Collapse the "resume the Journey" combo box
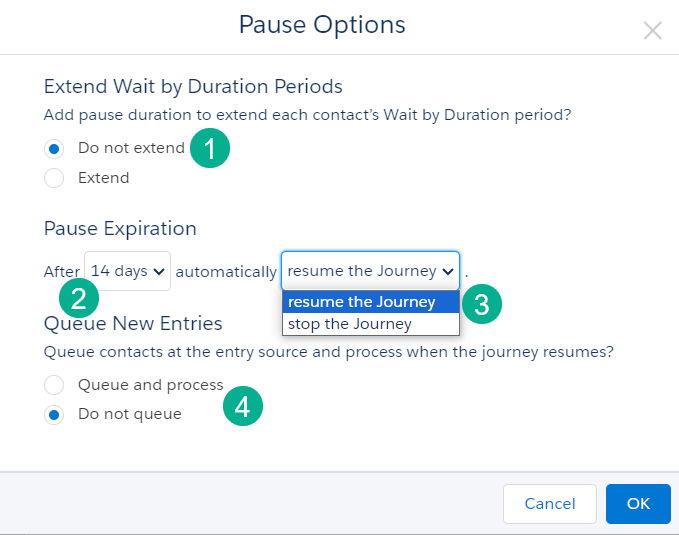The height and width of the screenshot is (535, 679). tap(370, 271)
